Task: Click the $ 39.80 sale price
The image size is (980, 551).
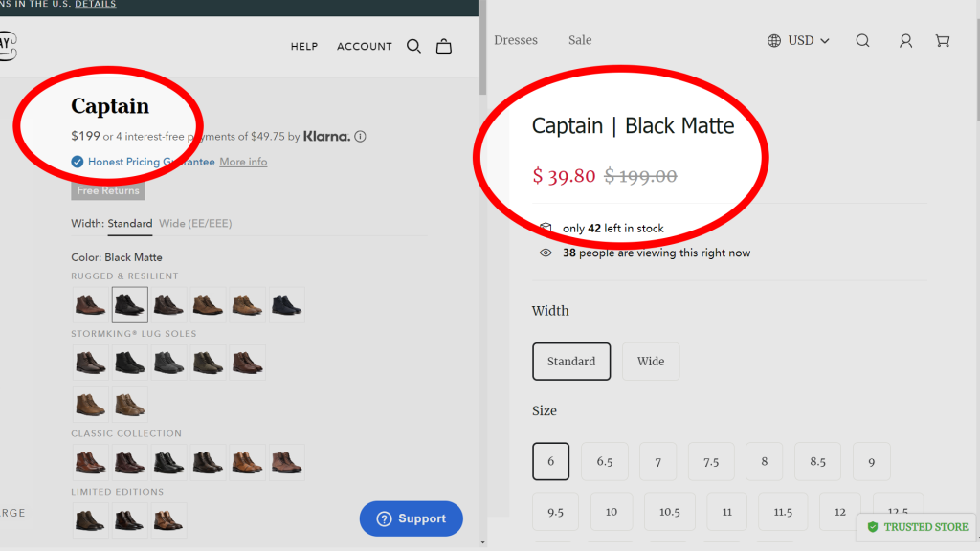Action: point(564,176)
